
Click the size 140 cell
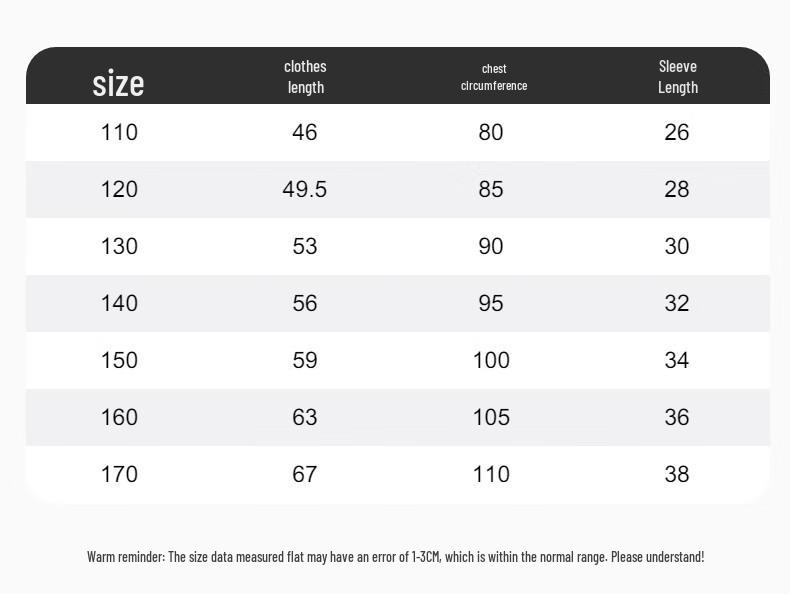click(119, 303)
